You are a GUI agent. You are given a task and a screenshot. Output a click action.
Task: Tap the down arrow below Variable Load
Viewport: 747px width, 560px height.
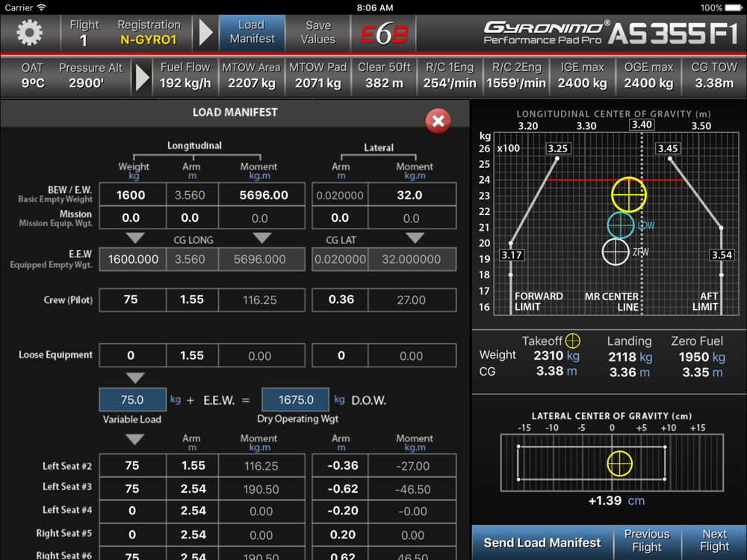(x=134, y=439)
